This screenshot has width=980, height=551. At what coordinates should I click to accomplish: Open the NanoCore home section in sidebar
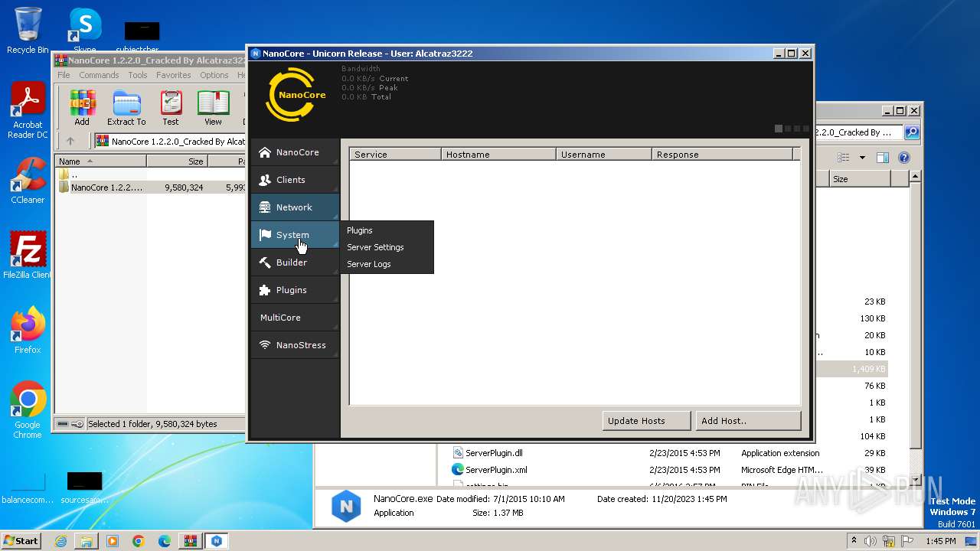tap(295, 152)
